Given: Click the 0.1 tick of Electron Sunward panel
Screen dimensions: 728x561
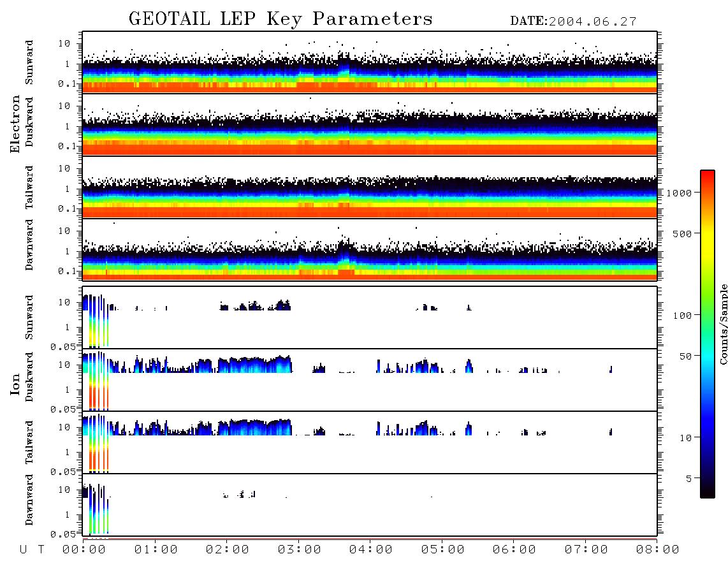Looking at the screenshot, I should pyautogui.click(x=68, y=84).
